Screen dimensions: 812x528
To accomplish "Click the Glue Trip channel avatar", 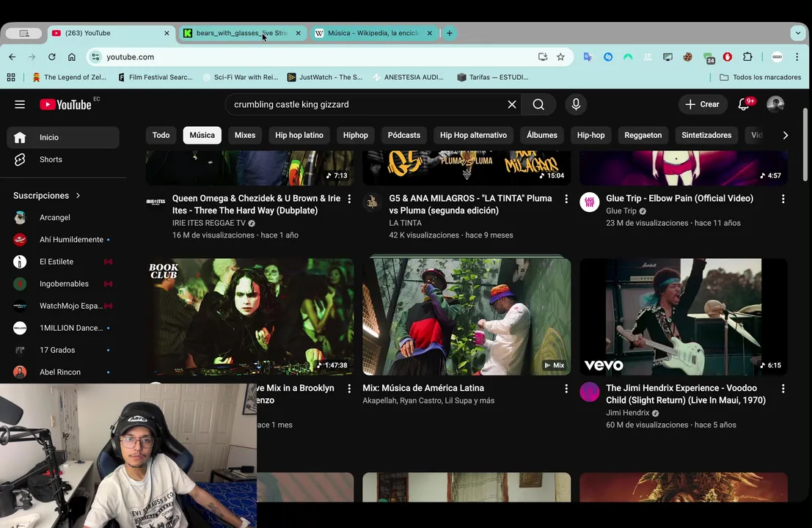I will 589,202.
